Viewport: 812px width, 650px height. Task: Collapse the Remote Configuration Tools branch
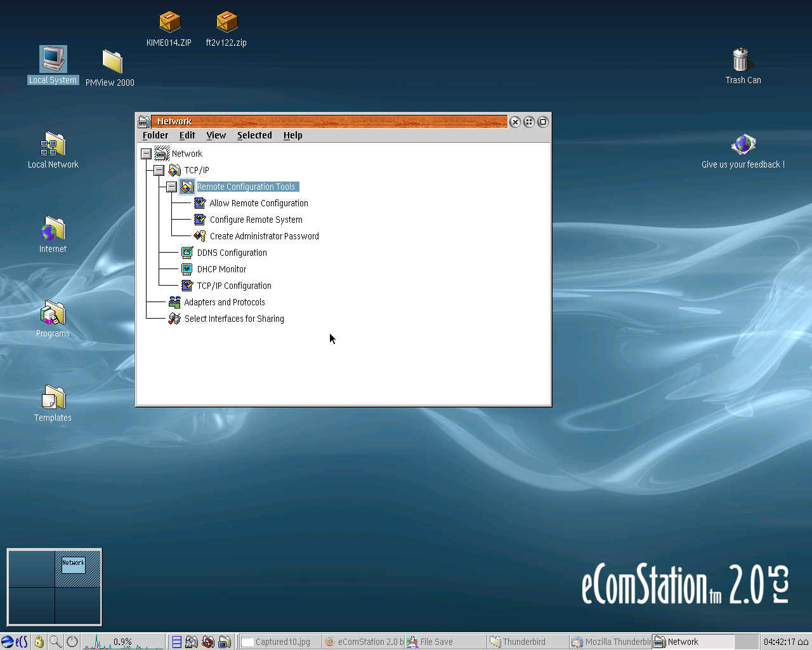[x=171, y=187]
